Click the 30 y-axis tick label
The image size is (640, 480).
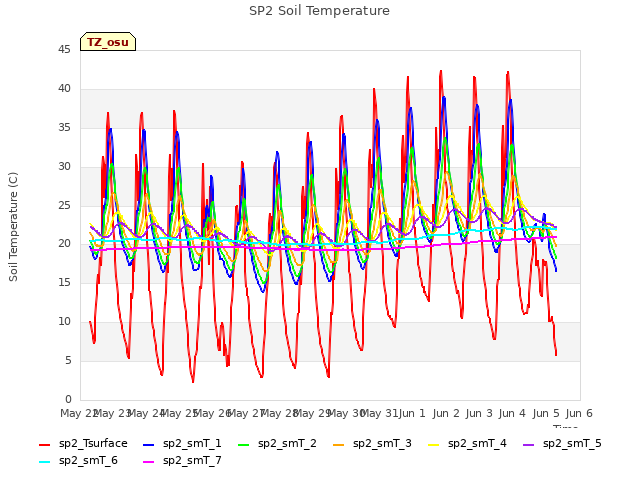(64, 167)
